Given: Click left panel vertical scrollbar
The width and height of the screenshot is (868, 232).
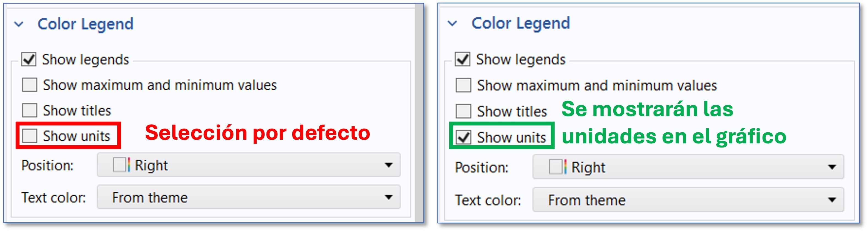Looking at the screenshot, I should [x=419, y=111].
